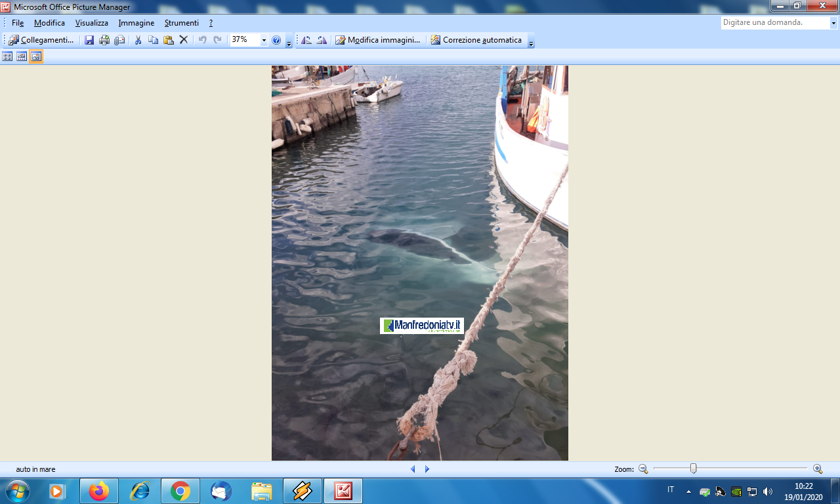Open the help question box dropdown
Screen dimensions: 840x504
833,23
